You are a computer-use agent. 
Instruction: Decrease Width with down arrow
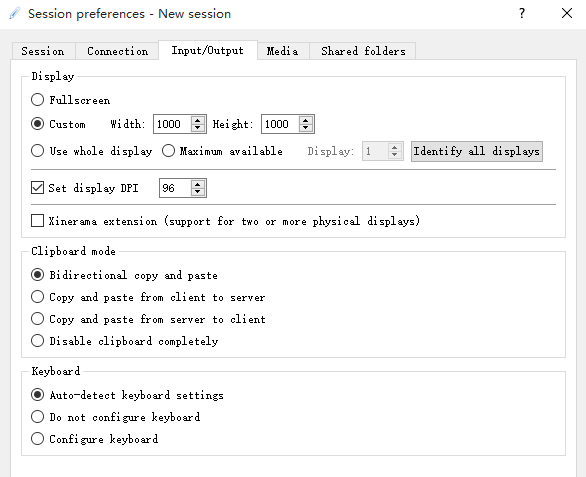(198, 128)
